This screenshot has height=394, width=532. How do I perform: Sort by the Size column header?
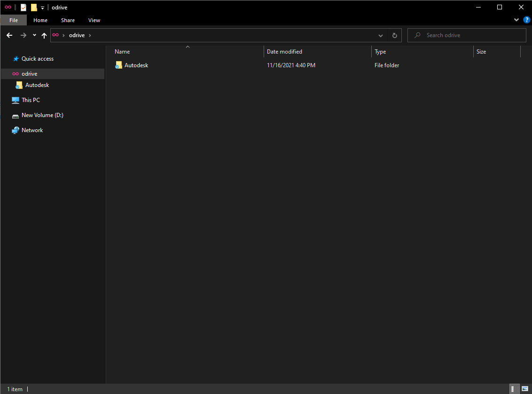(x=497, y=52)
